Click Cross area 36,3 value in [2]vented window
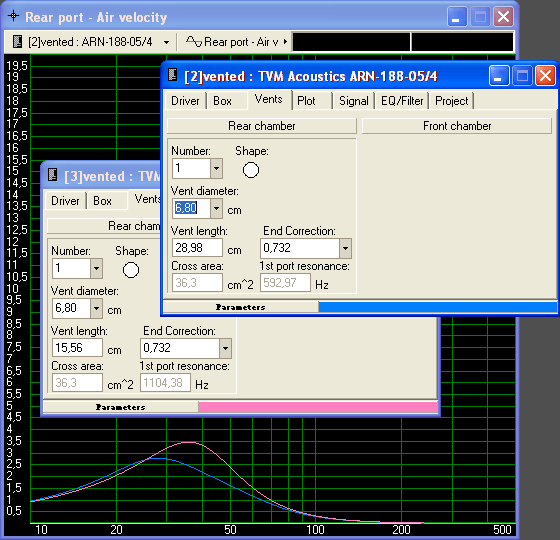 198,283
